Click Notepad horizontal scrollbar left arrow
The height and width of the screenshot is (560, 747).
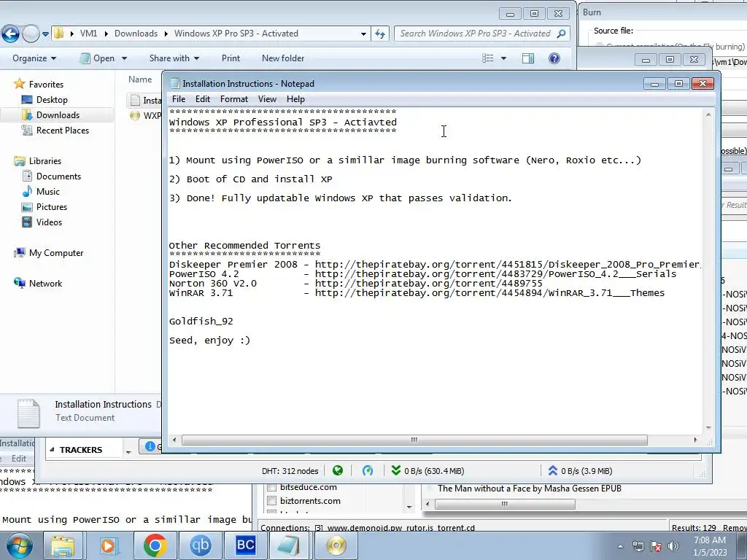click(x=174, y=440)
